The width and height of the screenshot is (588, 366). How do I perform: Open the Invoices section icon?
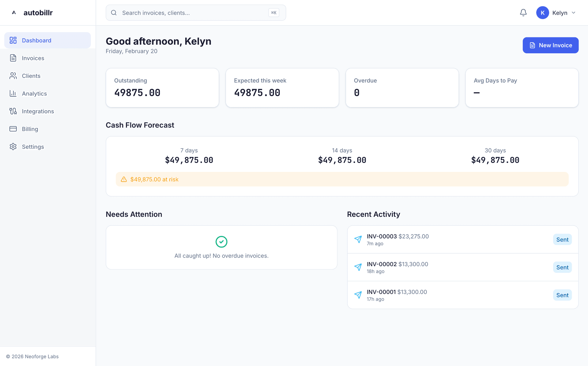[x=13, y=58]
